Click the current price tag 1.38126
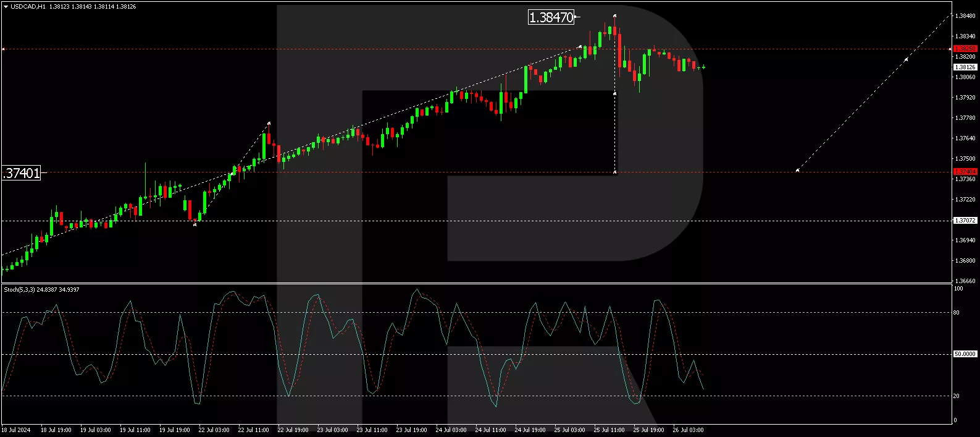The width and height of the screenshot is (980, 437). click(x=965, y=67)
